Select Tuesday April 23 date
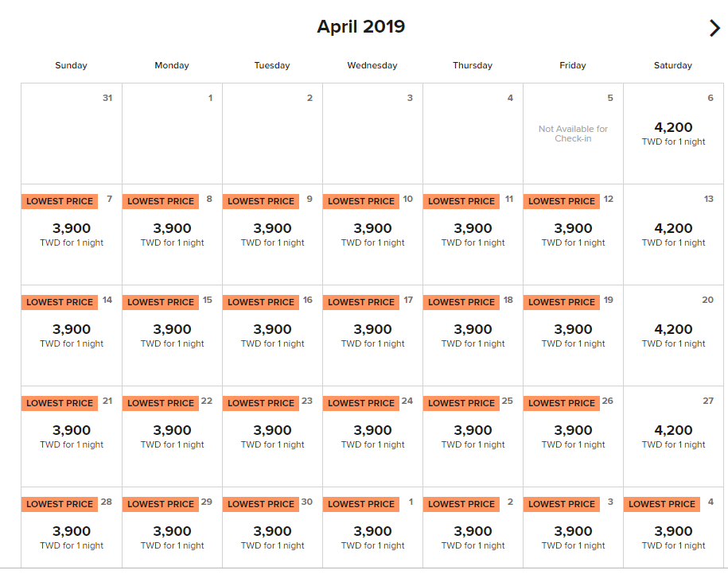The height and width of the screenshot is (574, 728). (x=273, y=436)
